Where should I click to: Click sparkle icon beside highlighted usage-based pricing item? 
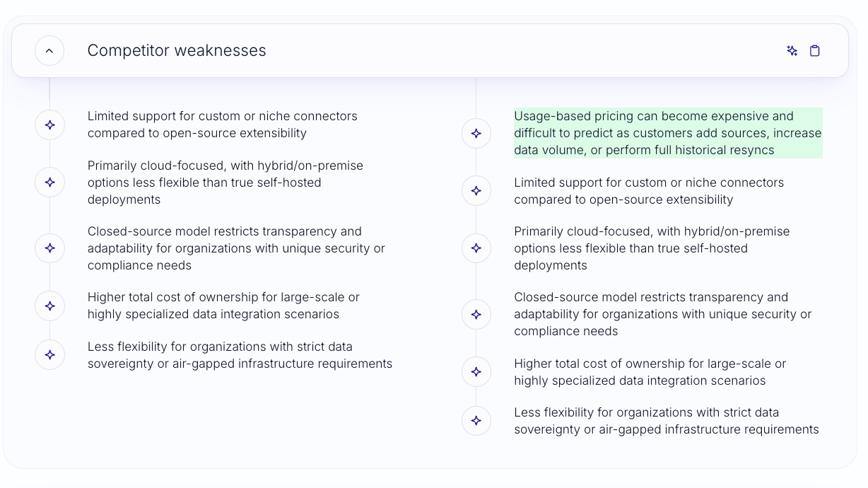476,133
